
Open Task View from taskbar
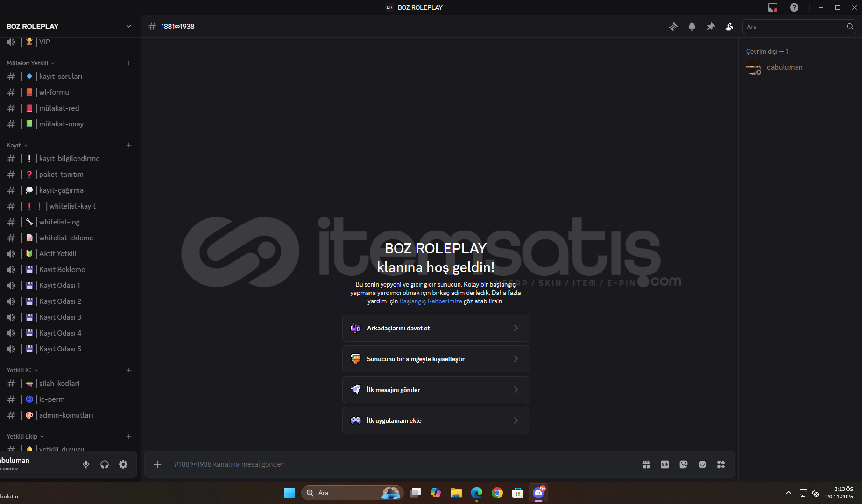click(415, 493)
